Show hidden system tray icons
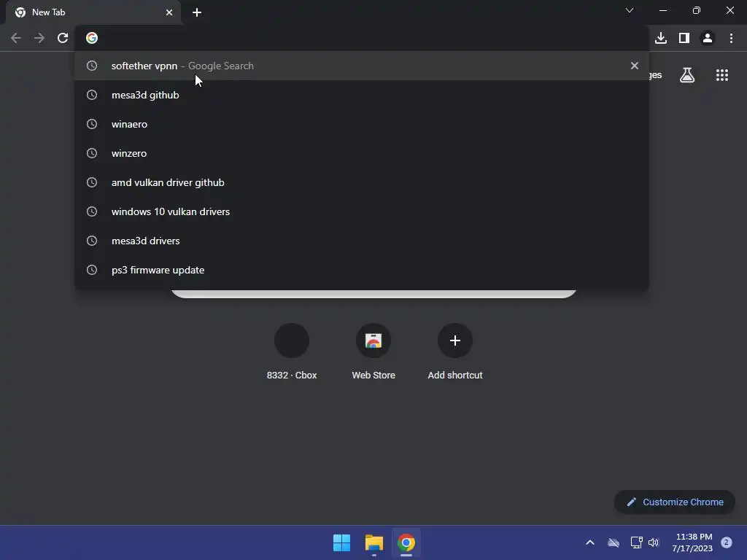The image size is (747, 560). (589, 542)
